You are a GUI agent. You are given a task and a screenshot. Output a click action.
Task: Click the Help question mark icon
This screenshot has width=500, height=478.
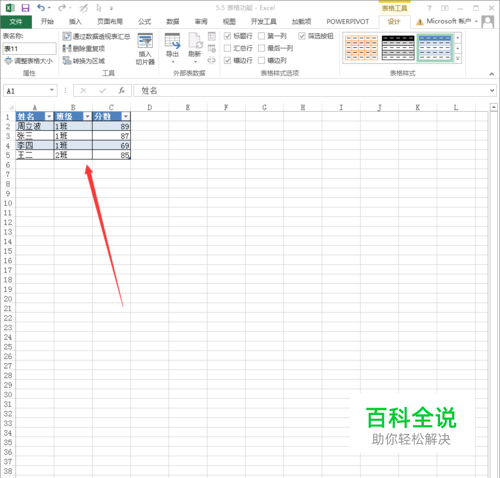pos(429,8)
